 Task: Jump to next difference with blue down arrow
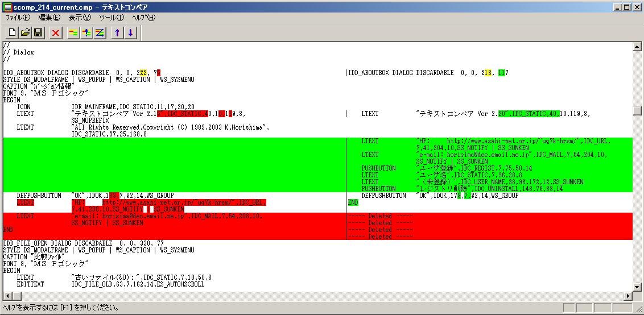click(x=130, y=32)
